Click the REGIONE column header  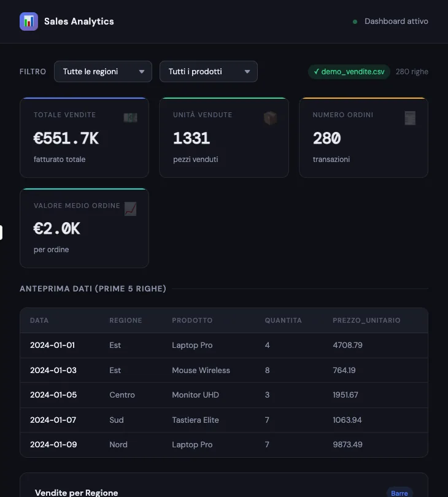126,320
